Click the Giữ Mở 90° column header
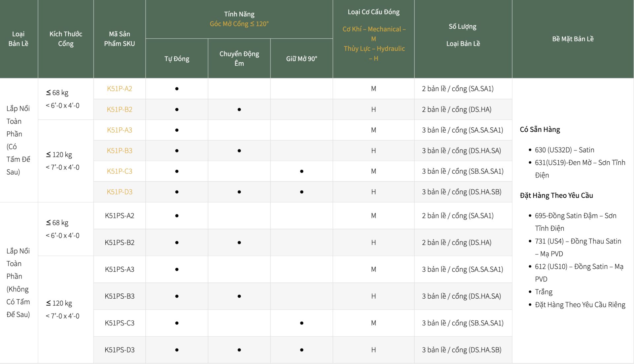 click(301, 59)
